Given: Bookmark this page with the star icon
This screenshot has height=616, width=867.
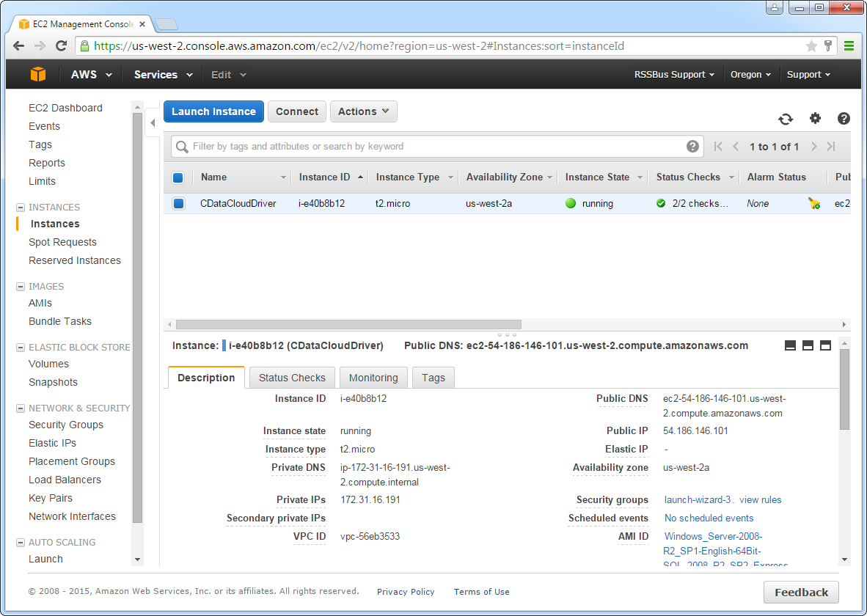Looking at the screenshot, I should click(811, 46).
